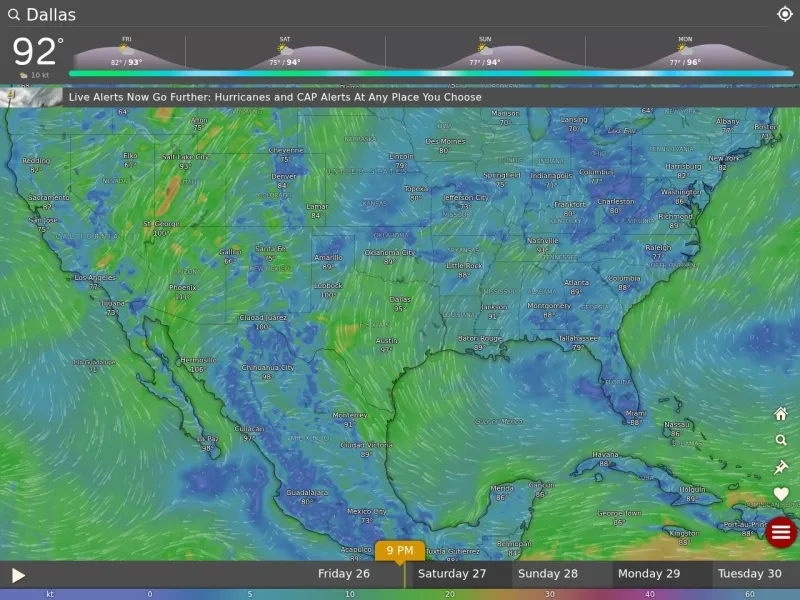Select Havana 88° on the map
The height and width of the screenshot is (600, 800).
pos(605,459)
